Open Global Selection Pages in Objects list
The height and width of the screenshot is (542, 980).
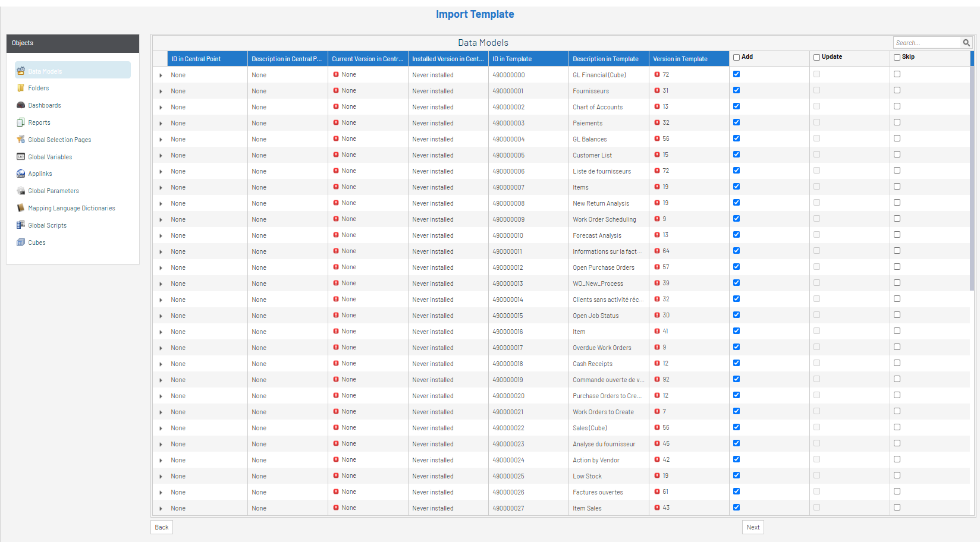point(59,140)
